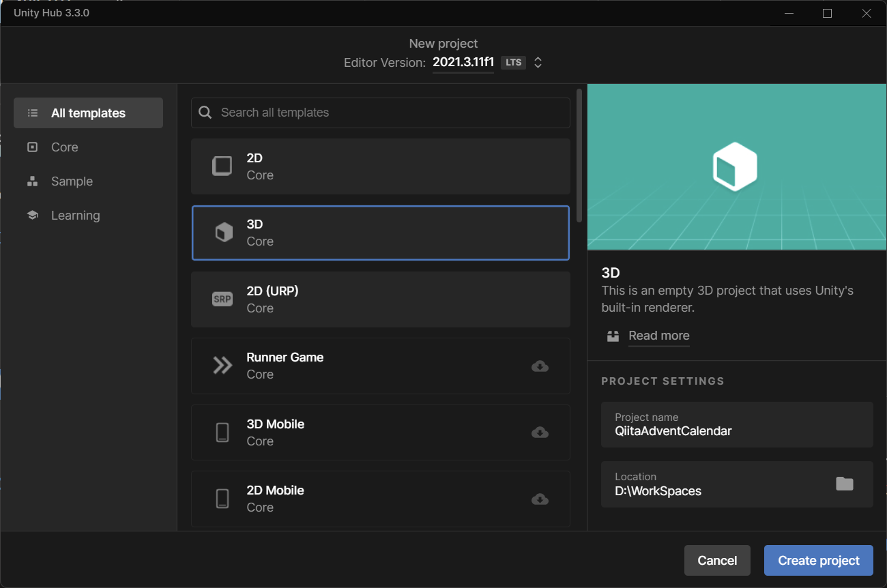This screenshot has height=588, width=887.
Task: Click the 3D template description text
Action: 727,299
